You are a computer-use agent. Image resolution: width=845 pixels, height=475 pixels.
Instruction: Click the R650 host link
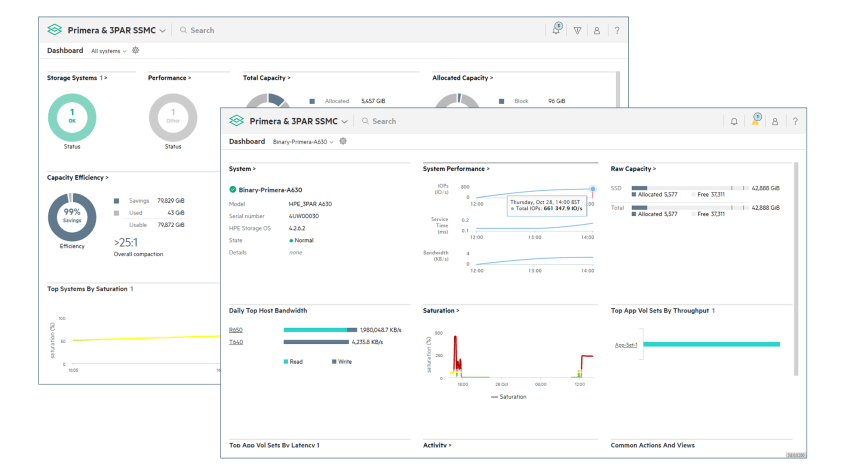click(x=236, y=329)
